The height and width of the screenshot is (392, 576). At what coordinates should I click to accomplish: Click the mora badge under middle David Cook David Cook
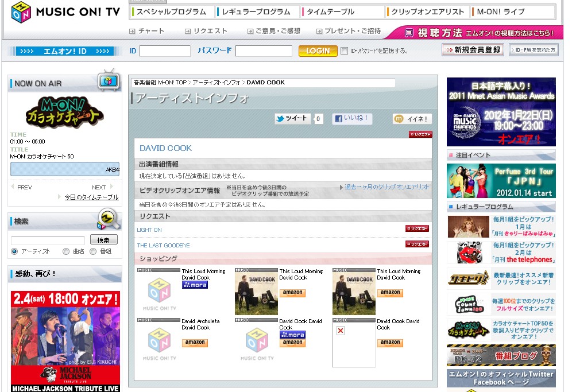point(292,335)
